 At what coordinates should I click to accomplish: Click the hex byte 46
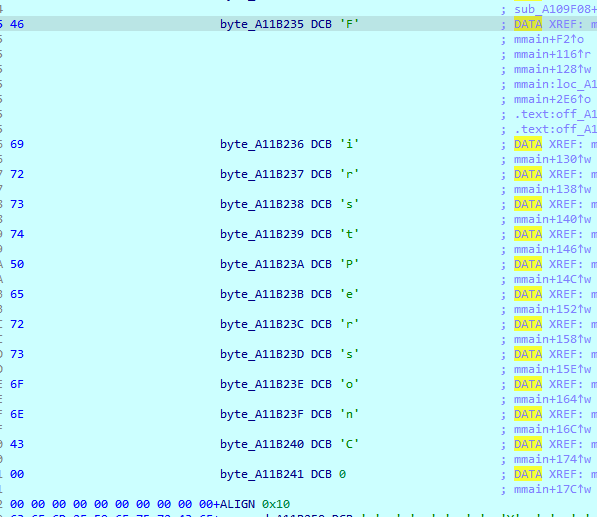point(17,24)
